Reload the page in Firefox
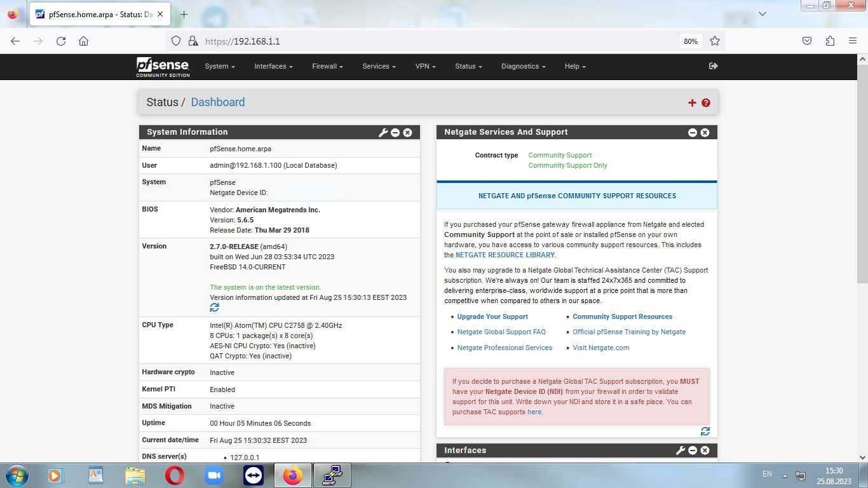The height and width of the screenshot is (488, 868). coord(61,41)
